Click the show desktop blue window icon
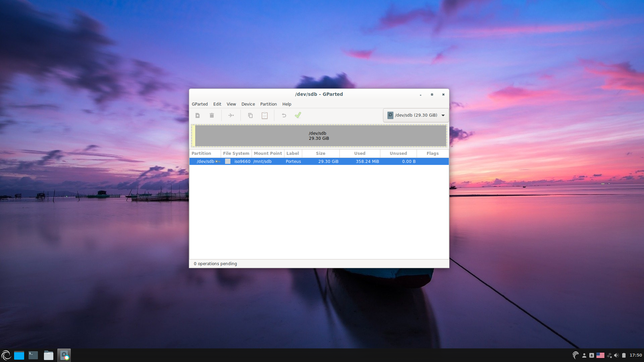 tap(19, 355)
